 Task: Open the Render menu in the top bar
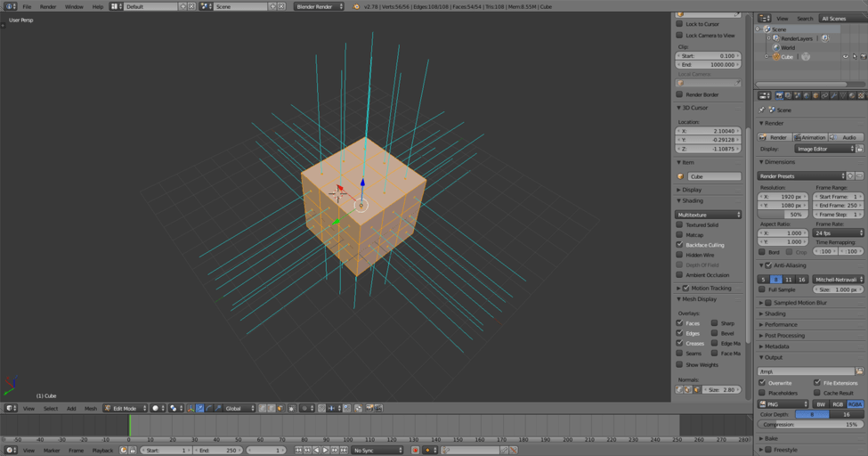[48, 6]
